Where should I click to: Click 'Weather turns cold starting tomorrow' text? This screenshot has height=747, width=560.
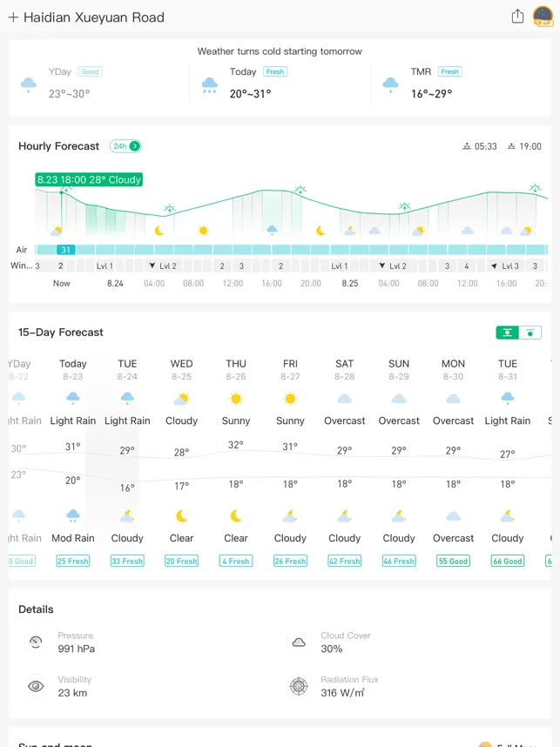(280, 51)
